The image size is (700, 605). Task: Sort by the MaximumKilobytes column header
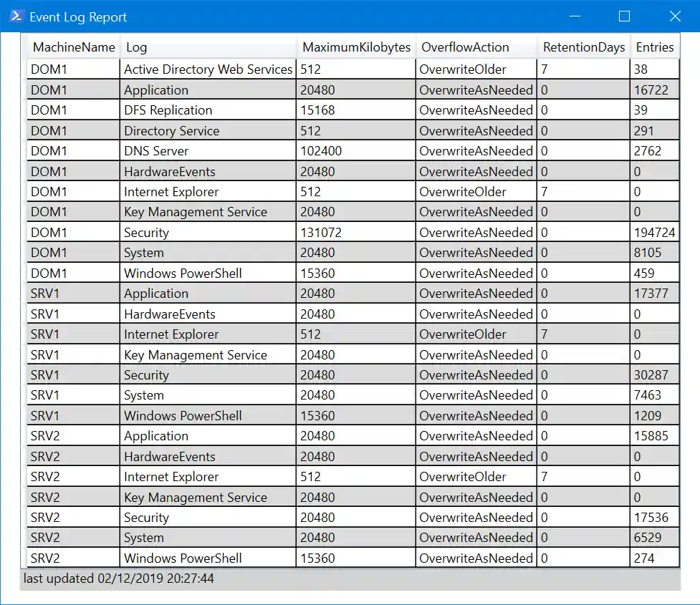[x=357, y=47]
